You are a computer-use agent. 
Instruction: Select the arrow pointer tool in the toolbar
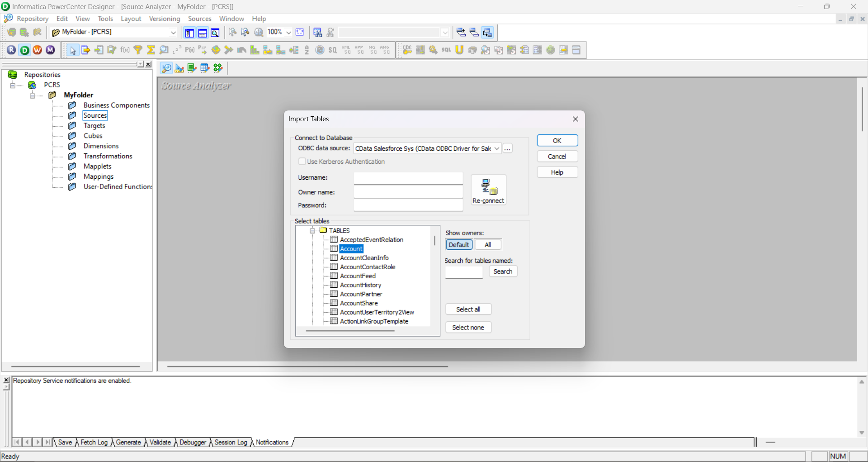[x=72, y=50]
